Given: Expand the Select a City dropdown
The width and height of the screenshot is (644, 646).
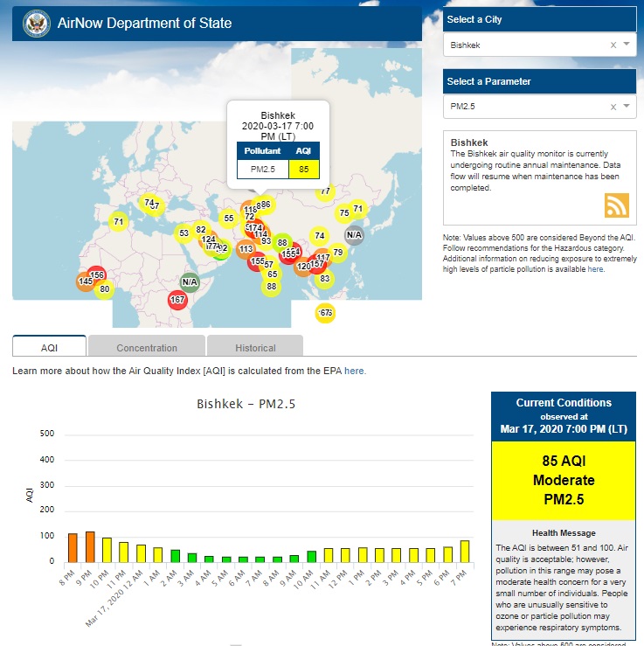Looking at the screenshot, I should point(627,45).
